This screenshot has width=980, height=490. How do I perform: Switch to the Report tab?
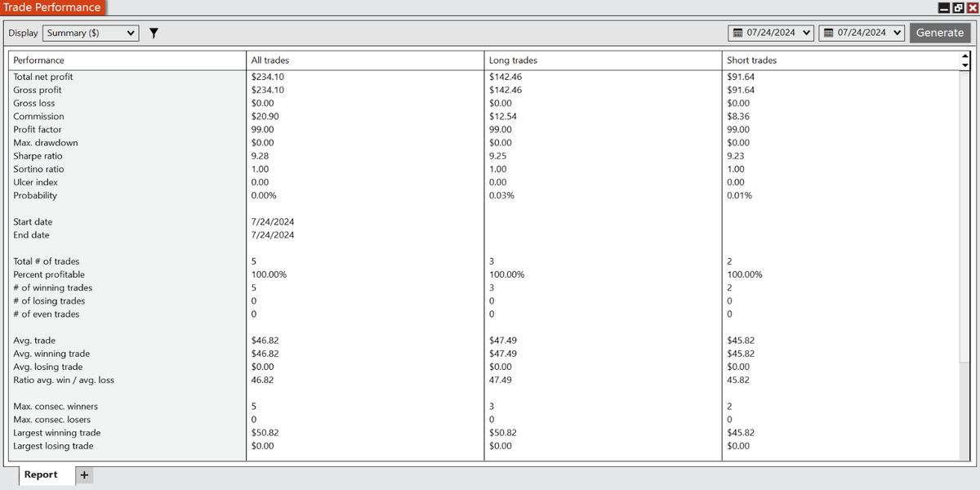[41, 474]
